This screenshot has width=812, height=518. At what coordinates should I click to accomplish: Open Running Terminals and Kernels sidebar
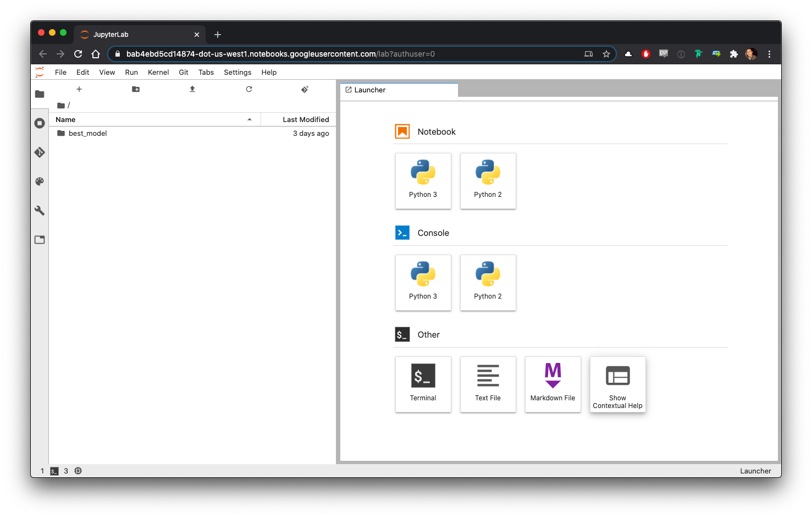[x=40, y=123]
